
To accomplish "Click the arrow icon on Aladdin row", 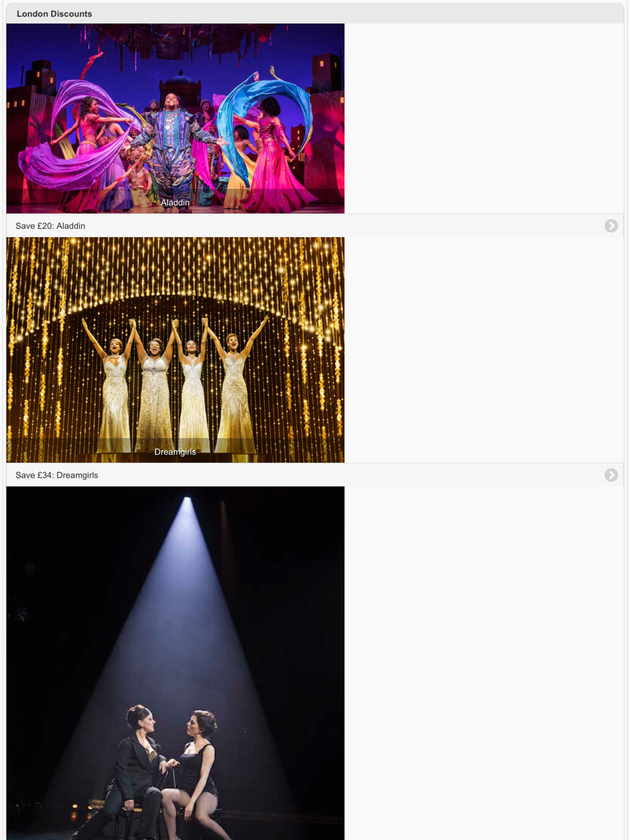I will pos(611,225).
